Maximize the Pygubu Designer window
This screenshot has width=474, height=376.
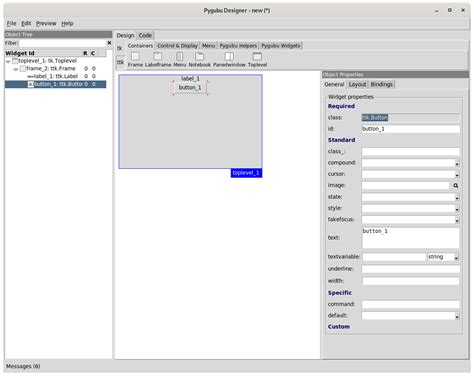click(450, 10)
